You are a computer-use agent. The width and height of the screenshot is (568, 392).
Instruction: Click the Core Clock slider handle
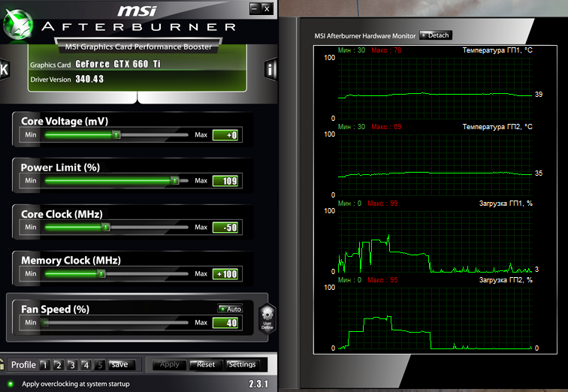click(x=105, y=227)
